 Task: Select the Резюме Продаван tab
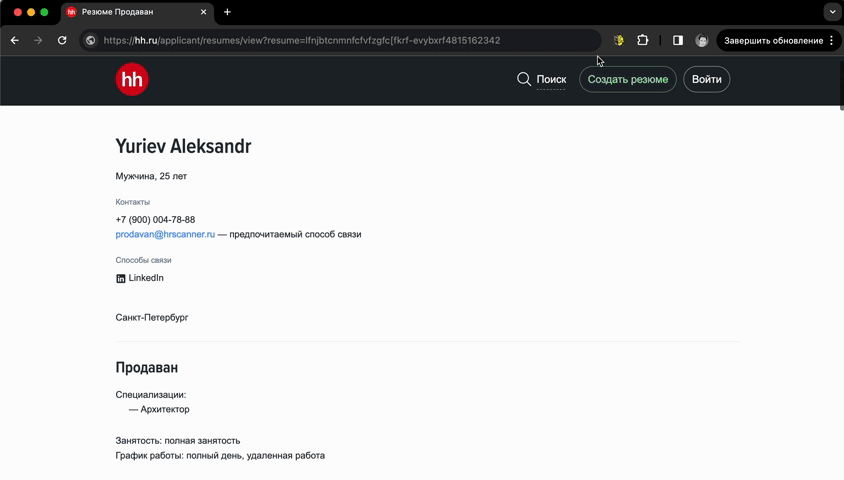tap(130, 12)
